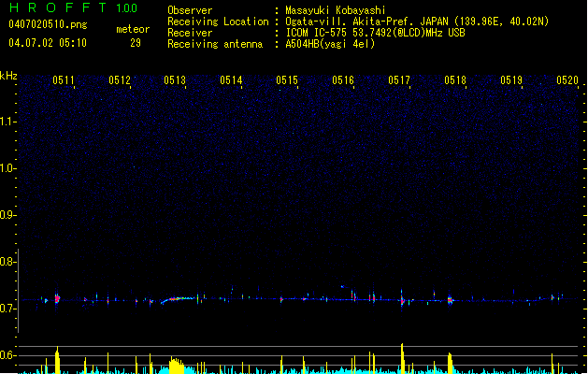Click the wide yellow power block near 0513
The image size is (588, 374).
coord(177,366)
